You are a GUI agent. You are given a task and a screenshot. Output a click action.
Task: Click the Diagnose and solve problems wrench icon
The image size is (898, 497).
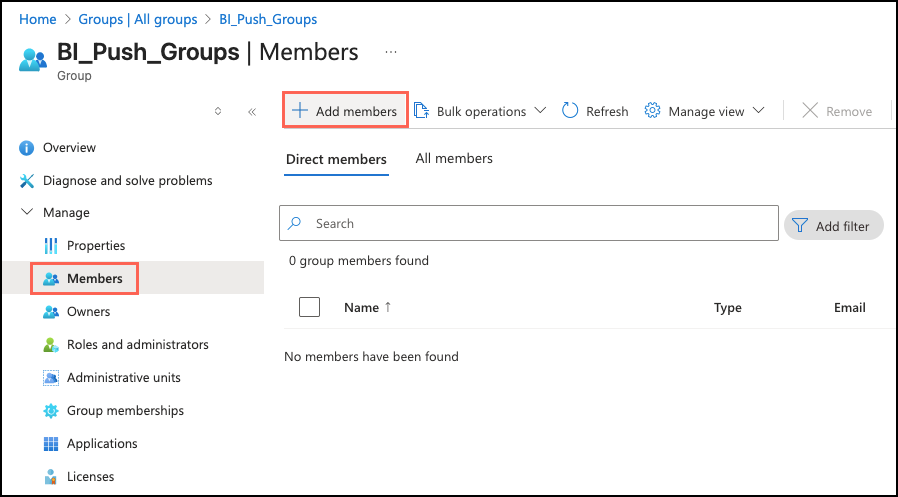pos(26,181)
